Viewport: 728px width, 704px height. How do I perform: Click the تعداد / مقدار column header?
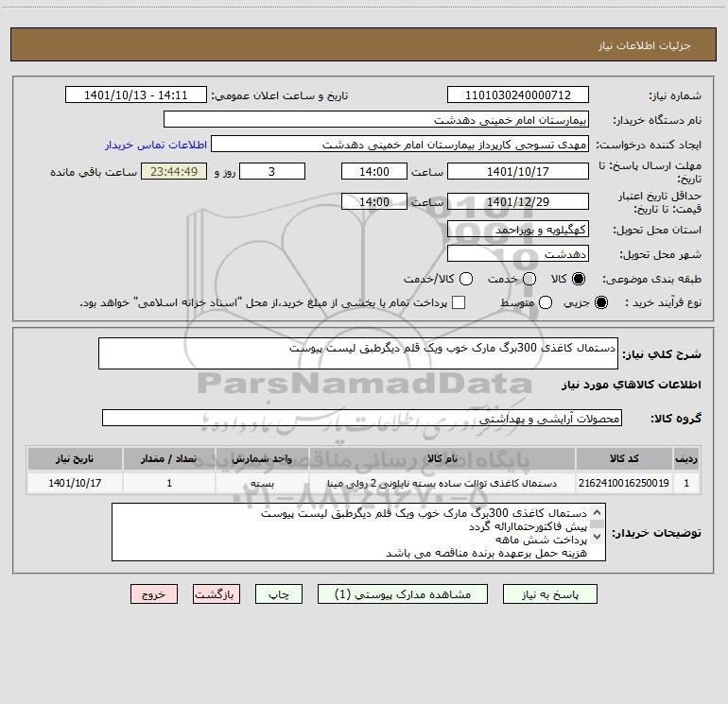(169, 458)
